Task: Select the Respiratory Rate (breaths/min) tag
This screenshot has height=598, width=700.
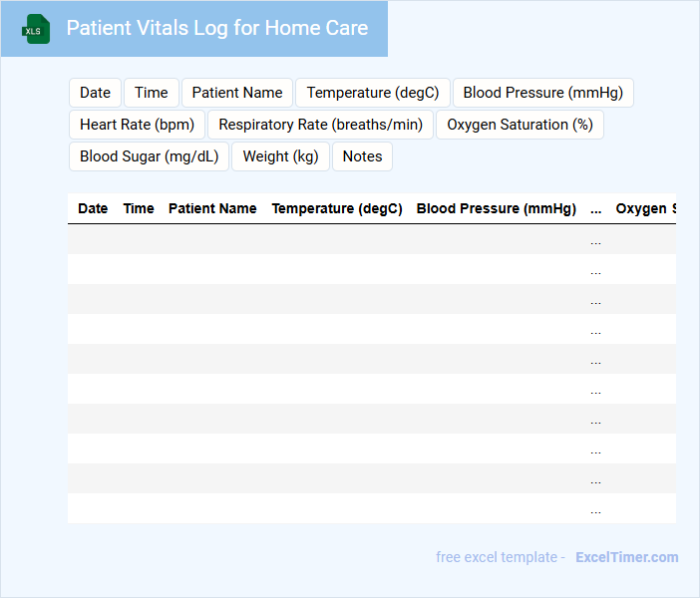Action: point(321,125)
